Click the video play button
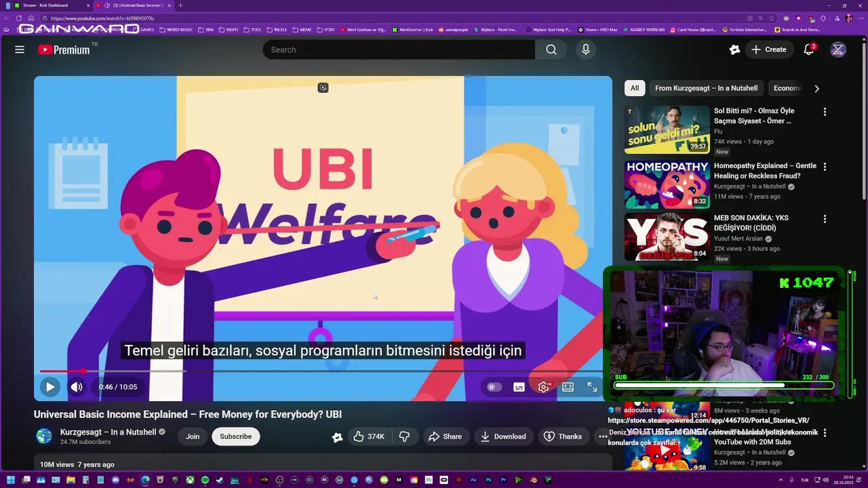 [50, 387]
